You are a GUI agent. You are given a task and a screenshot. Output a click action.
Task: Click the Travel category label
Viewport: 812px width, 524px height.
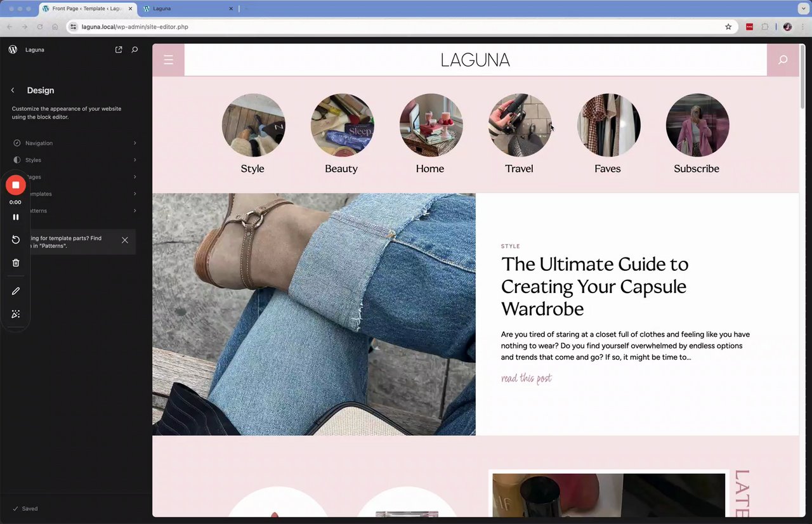pyautogui.click(x=519, y=169)
